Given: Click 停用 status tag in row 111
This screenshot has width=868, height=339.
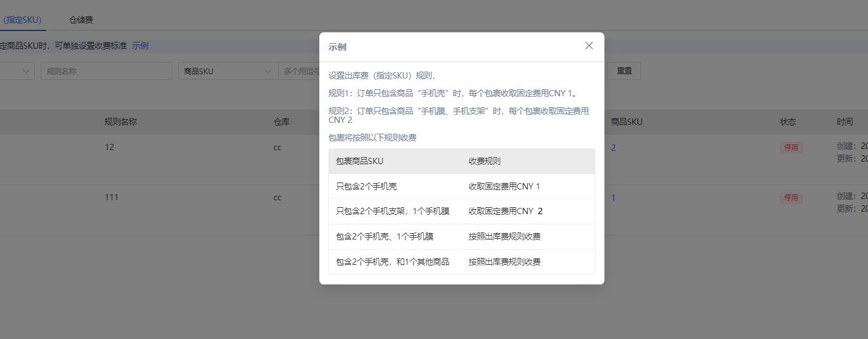Looking at the screenshot, I should [x=791, y=198].
